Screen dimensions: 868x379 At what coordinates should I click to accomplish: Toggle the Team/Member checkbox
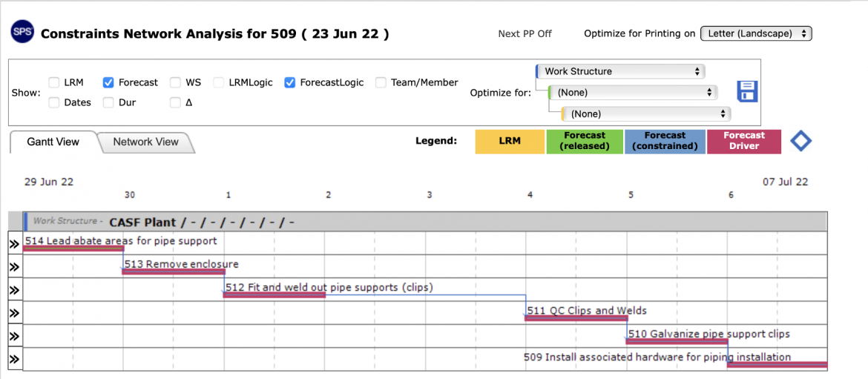[x=381, y=82]
